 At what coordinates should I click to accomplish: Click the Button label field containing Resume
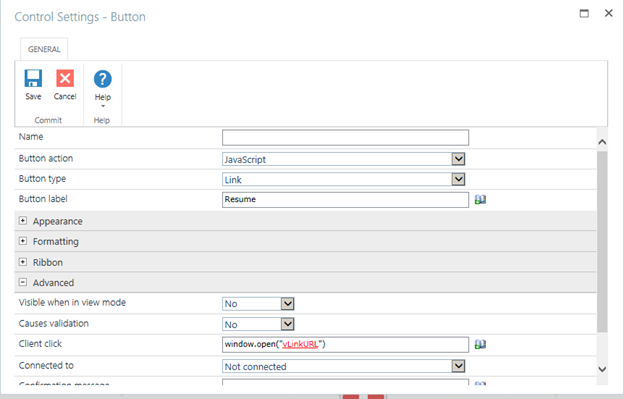[x=345, y=200]
